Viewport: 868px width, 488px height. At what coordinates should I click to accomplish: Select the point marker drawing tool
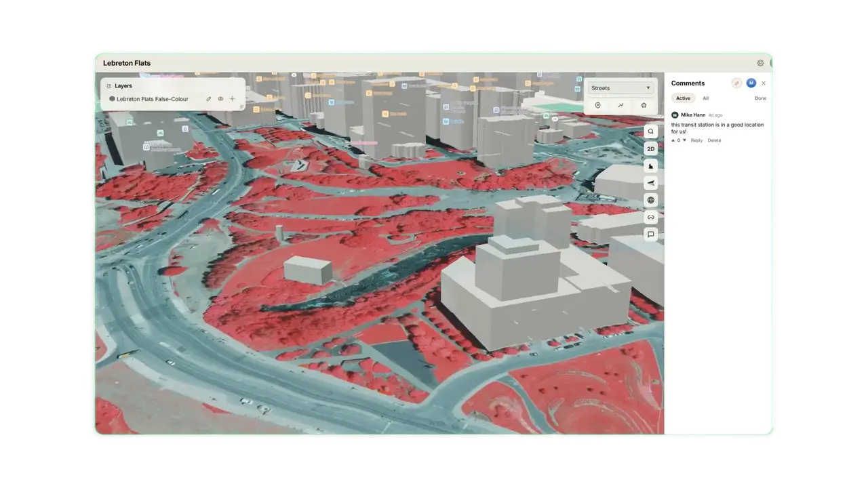click(597, 105)
